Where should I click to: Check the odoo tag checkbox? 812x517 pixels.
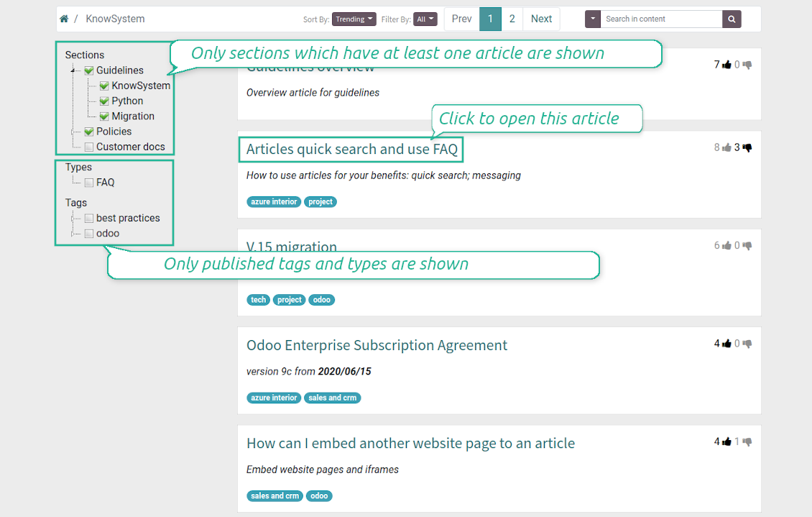tap(89, 234)
